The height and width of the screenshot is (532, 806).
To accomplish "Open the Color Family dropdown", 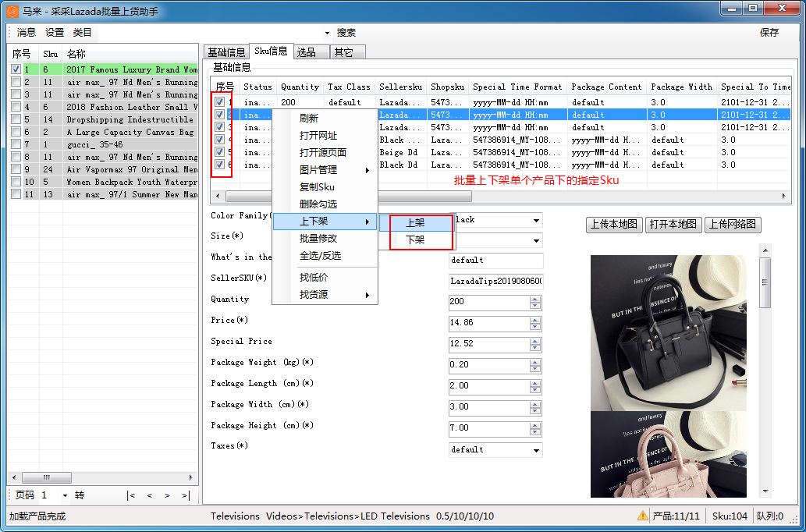I will click(536, 220).
